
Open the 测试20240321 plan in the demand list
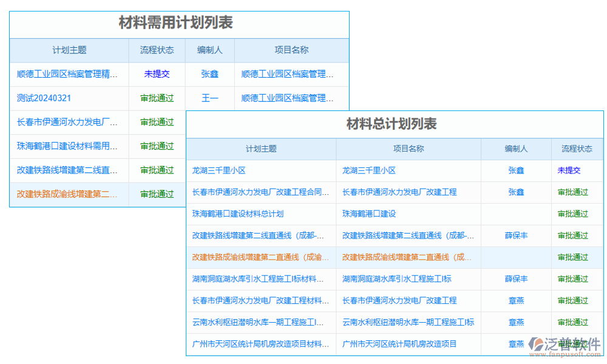coord(46,98)
